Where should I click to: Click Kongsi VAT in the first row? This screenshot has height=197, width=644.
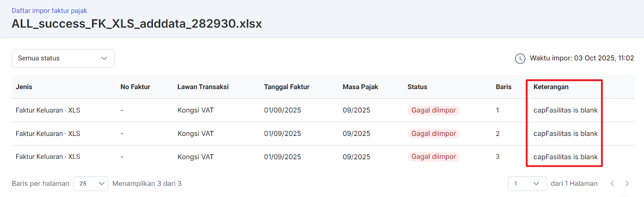click(x=196, y=110)
